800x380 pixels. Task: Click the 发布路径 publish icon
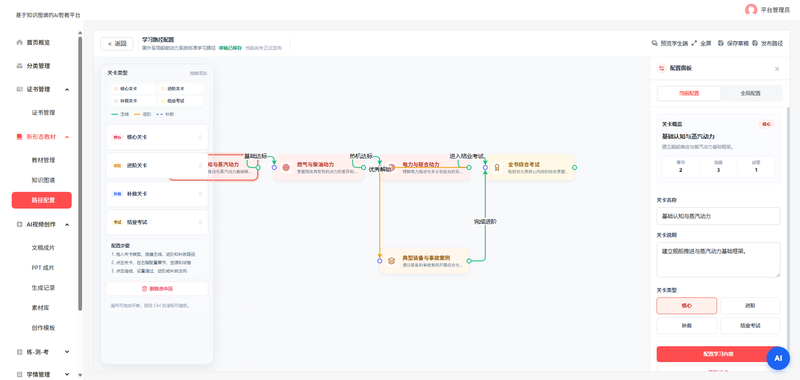point(755,44)
